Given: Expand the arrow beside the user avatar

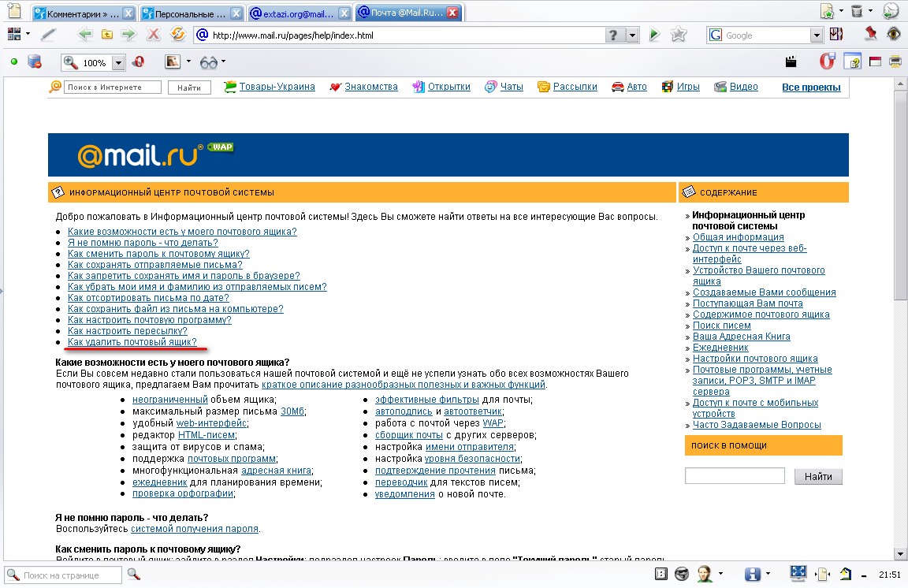Looking at the screenshot, I should tap(721, 574).
